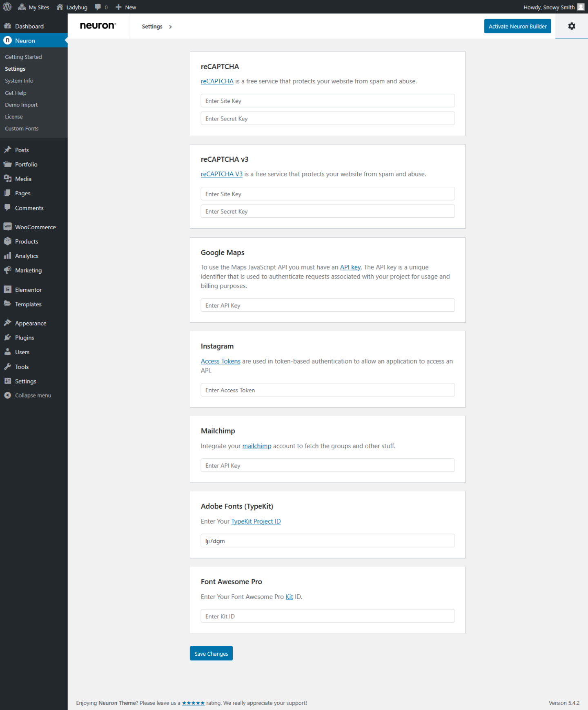Open the Google Maps API key link
Image resolution: width=588 pixels, height=710 pixels.
350,267
